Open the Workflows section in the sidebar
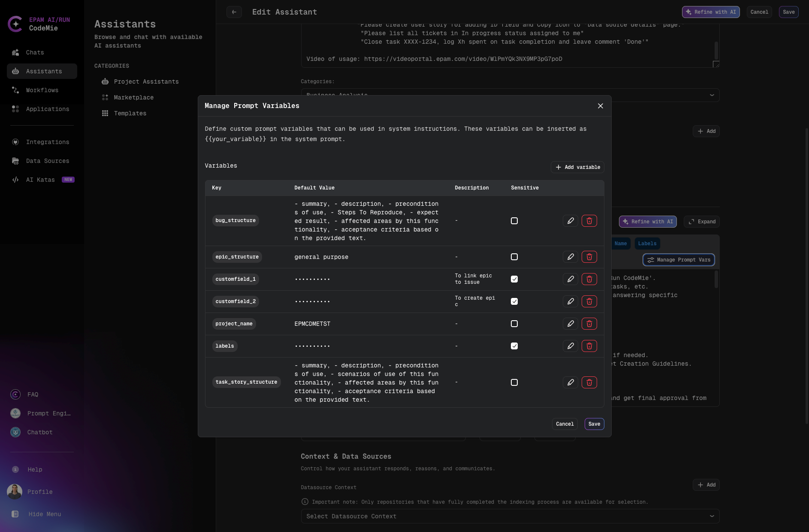This screenshot has height=532, width=809. [x=42, y=90]
